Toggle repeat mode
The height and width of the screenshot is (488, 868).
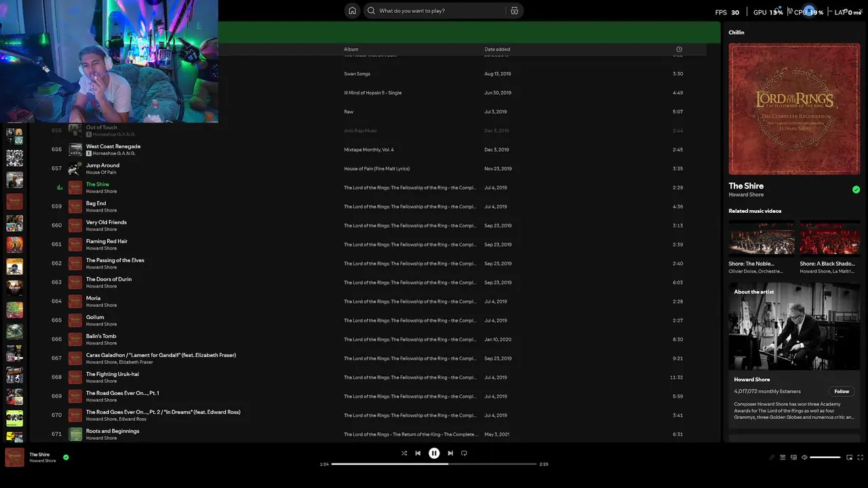464,453
